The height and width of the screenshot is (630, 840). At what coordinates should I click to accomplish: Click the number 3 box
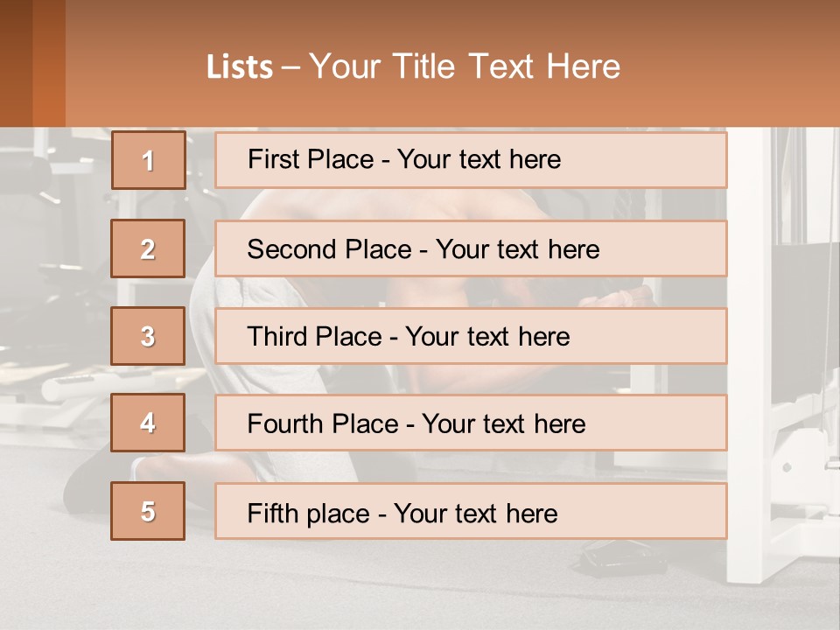148,336
